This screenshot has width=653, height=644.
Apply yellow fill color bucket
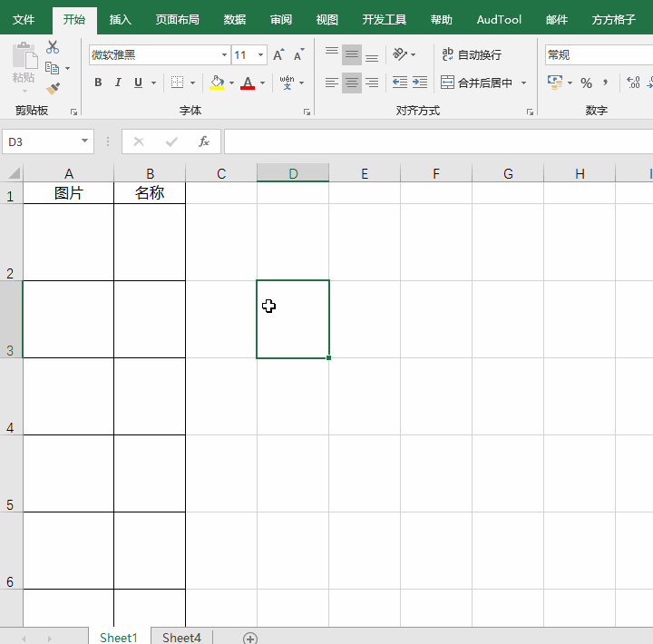[x=217, y=83]
